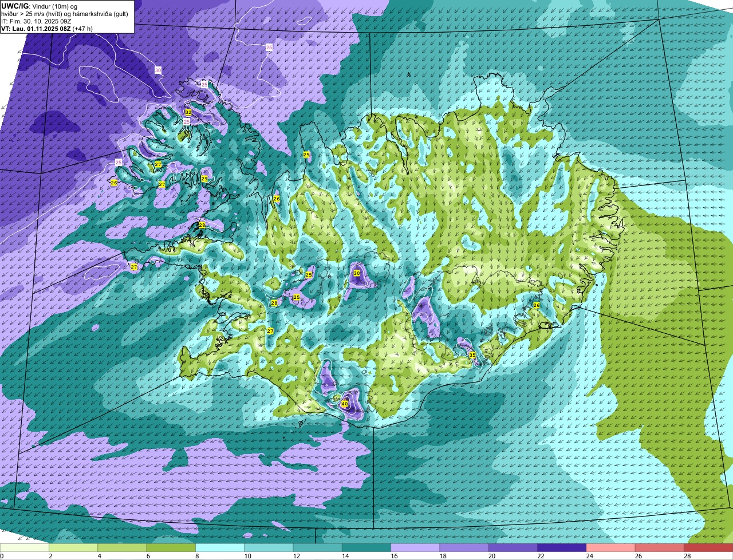This screenshot has height=560, width=733.
Task: Pick the red legend swatch above 28
Action: 708,548
